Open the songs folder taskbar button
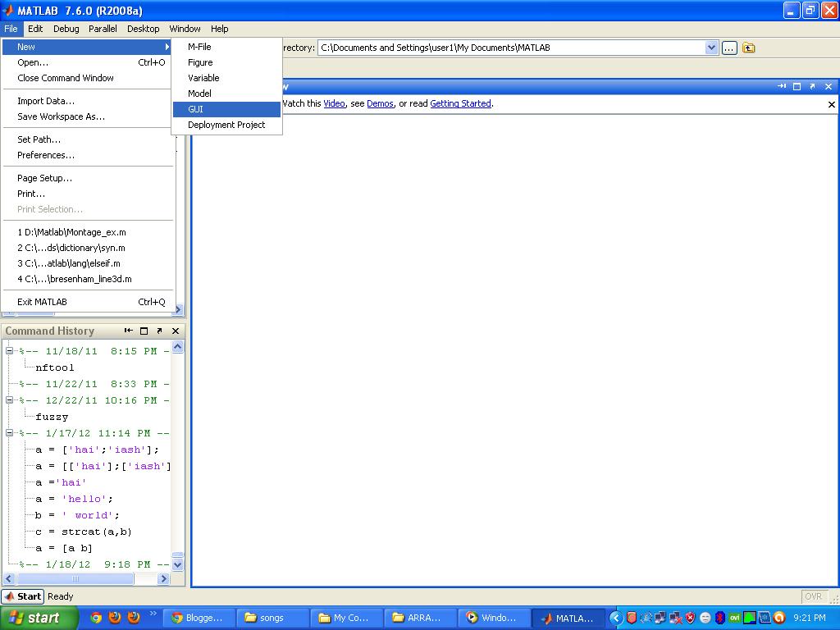The width and height of the screenshot is (840, 630). pos(272,618)
